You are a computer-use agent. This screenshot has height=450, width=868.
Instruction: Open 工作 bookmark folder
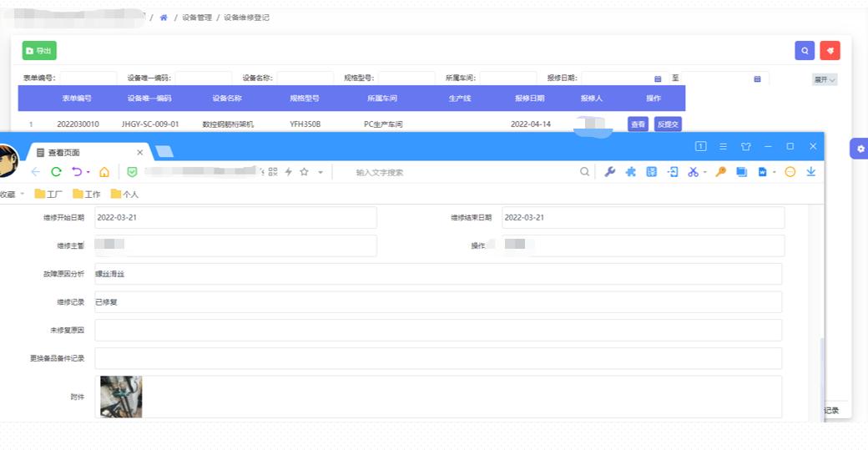tap(86, 195)
